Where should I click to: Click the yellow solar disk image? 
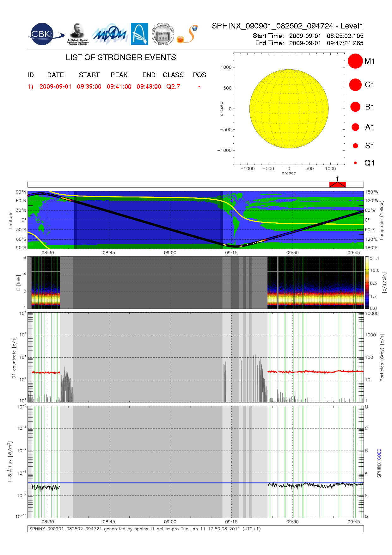[289, 109]
